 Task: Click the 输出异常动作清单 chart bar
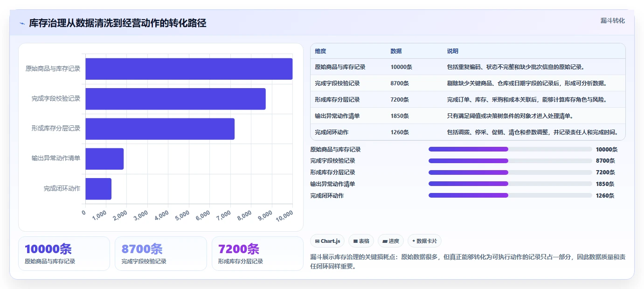[x=104, y=158]
